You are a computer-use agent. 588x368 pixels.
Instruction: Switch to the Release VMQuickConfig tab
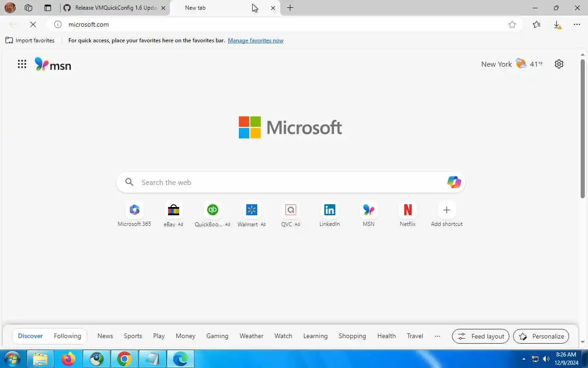click(115, 8)
